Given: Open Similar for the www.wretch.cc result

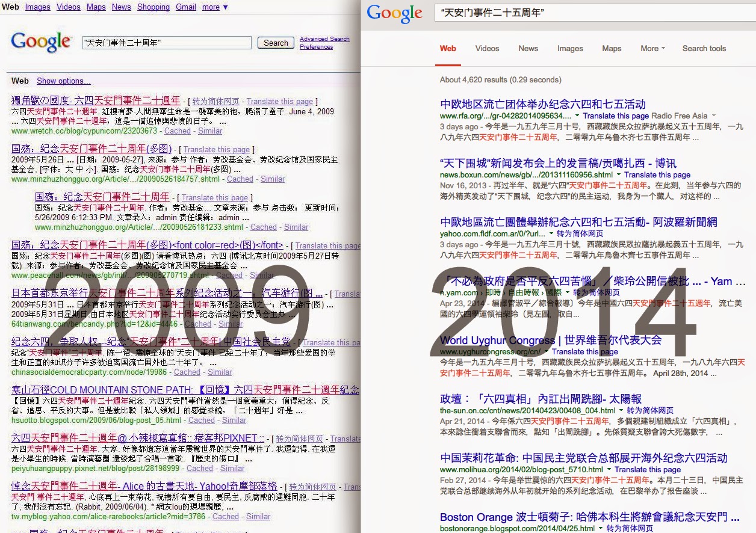Looking at the screenshot, I should [210, 131].
